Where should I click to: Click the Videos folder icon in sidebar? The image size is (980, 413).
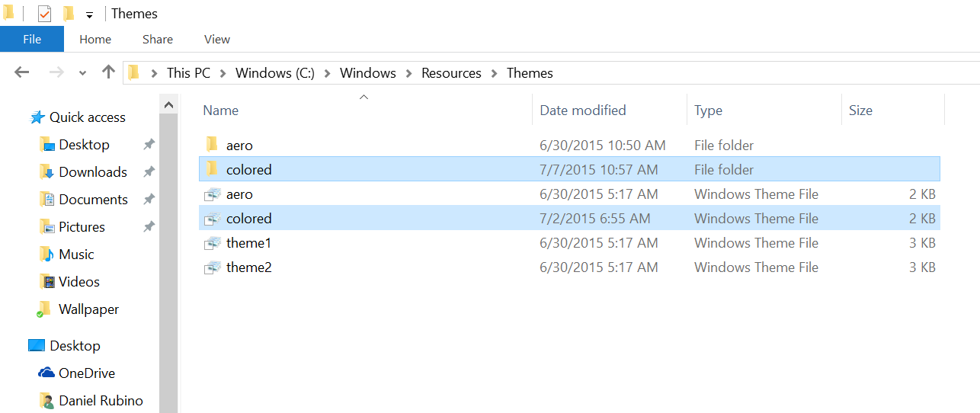(x=46, y=282)
